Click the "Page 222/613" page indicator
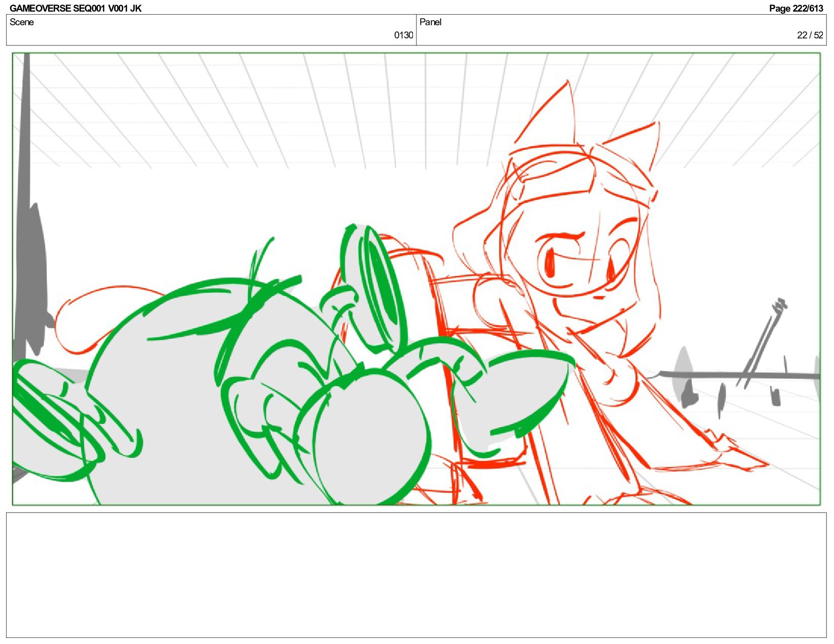Viewport: 834px width, 644px height. (796, 8)
